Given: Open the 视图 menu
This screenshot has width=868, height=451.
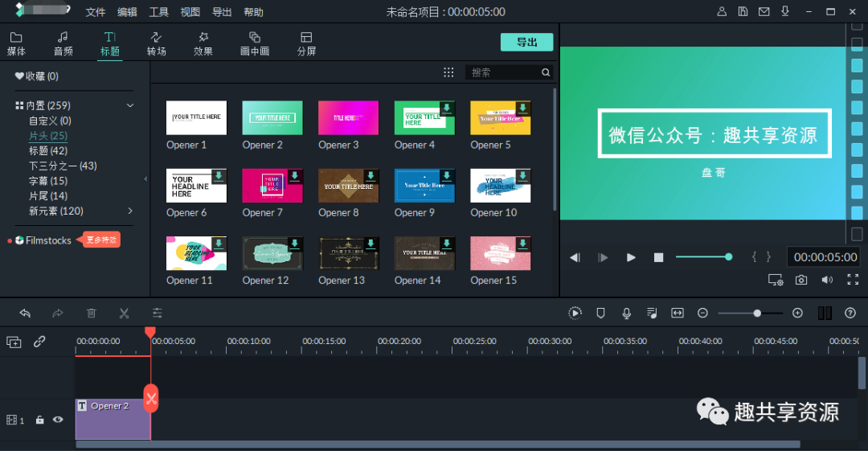Looking at the screenshot, I should tap(190, 11).
